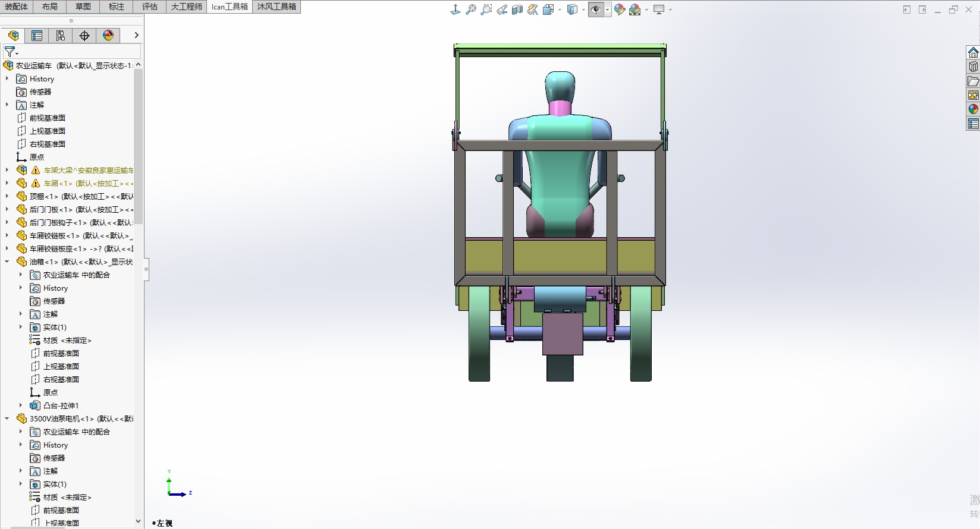Show more manager tabs chevron
Screen dimensions: 980x529
point(136,36)
